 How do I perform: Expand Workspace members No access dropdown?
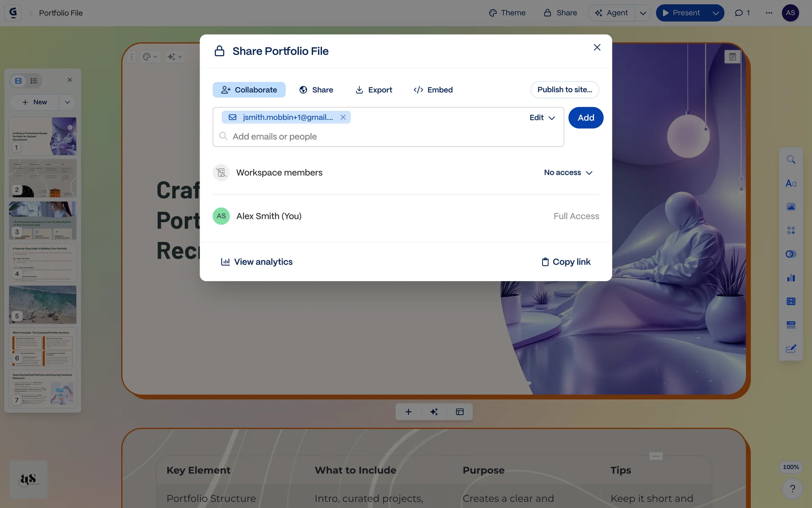pyautogui.click(x=568, y=173)
